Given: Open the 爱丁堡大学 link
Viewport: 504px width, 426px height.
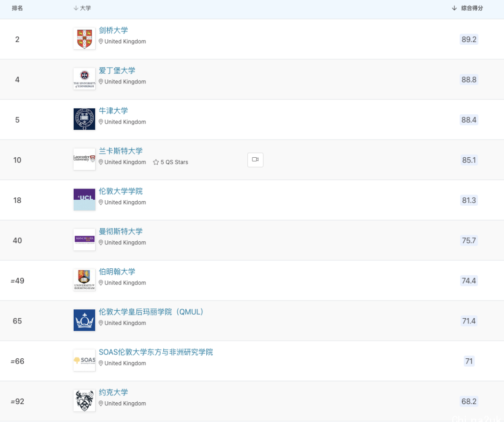Looking at the screenshot, I should 117,70.
